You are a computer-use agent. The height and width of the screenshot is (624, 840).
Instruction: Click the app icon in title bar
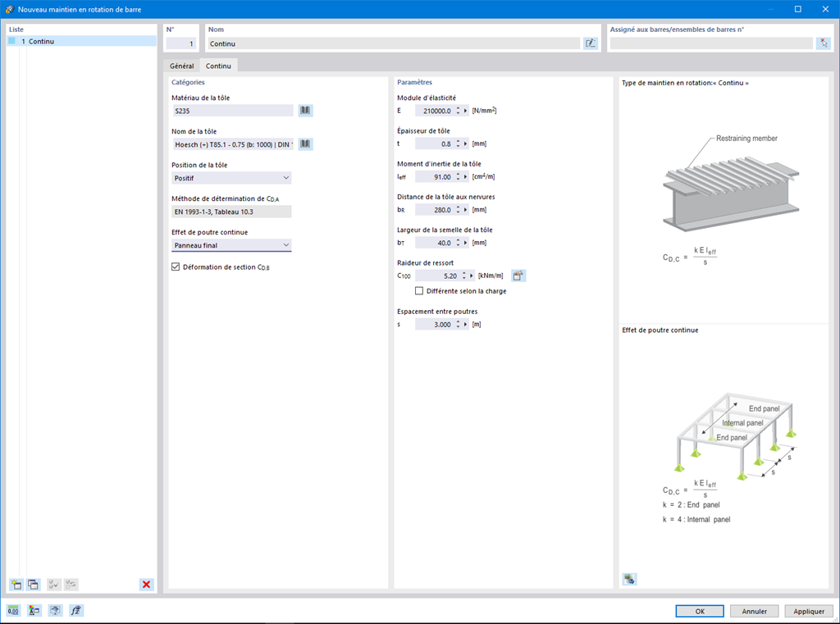[9, 9]
